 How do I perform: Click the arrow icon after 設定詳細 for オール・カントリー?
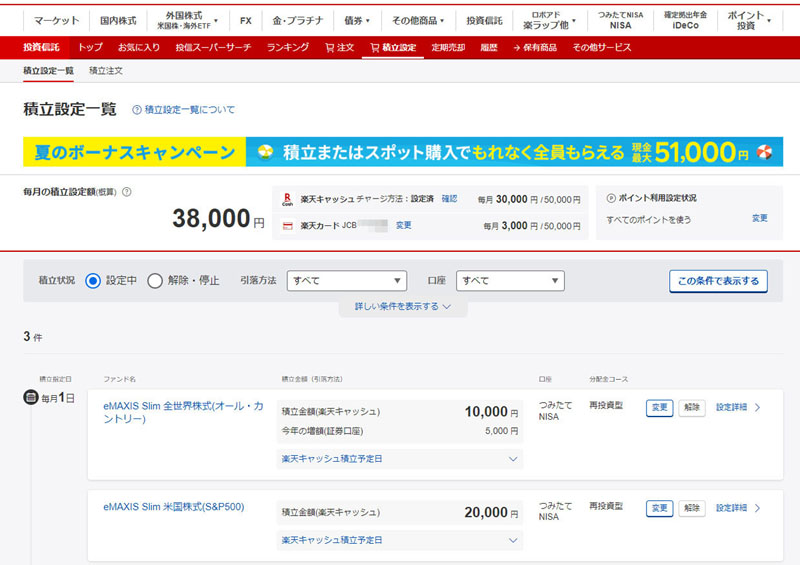coord(757,408)
